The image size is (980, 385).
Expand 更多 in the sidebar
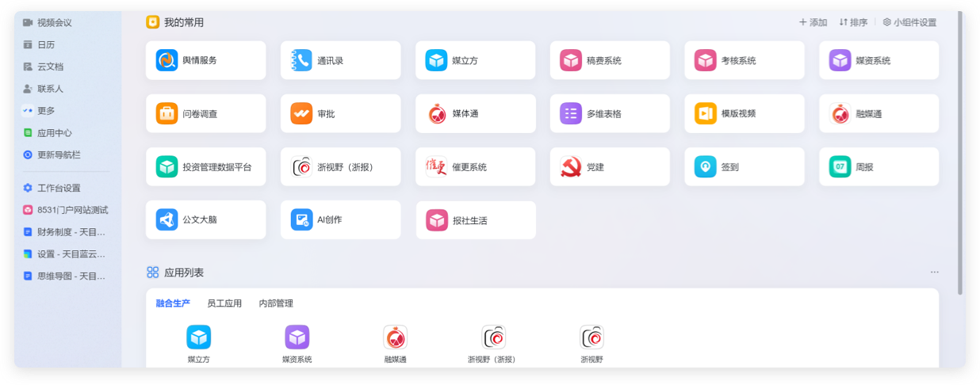click(46, 111)
